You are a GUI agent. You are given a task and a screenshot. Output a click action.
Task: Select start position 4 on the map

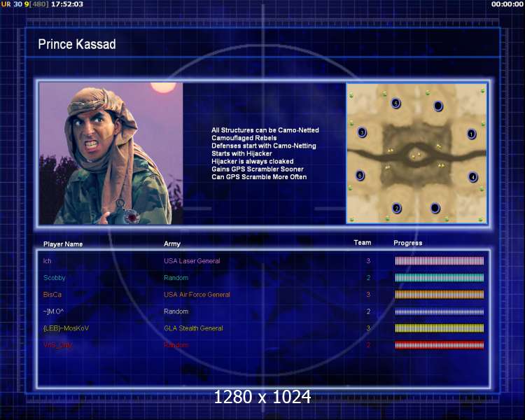click(472, 177)
